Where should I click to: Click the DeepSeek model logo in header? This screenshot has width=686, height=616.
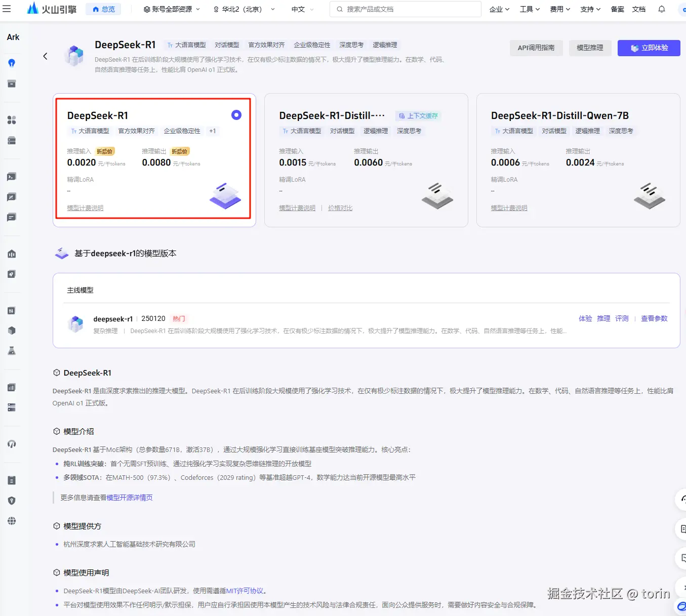(x=75, y=56)
